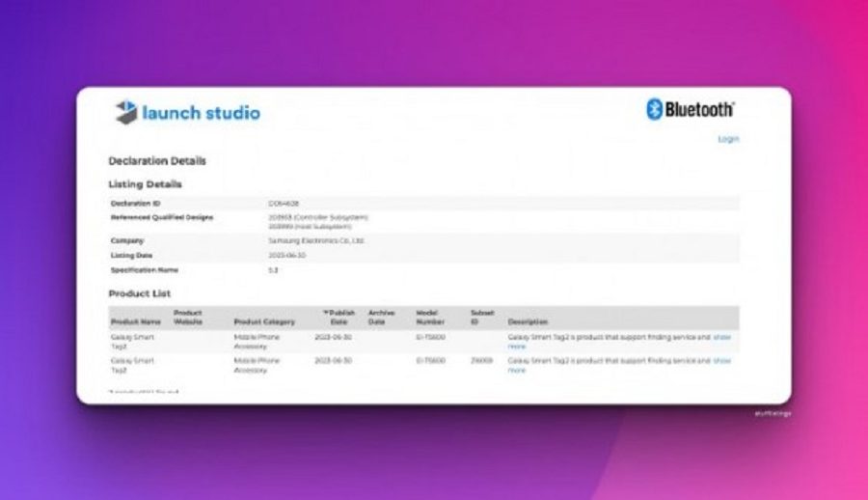Sort by Product Category column header
868x500 pixels.
pyautogui.click(x=264, y=321)
